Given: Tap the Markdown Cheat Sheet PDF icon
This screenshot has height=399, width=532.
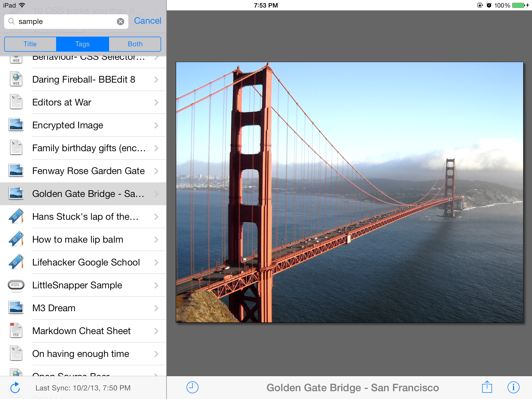Looking at the screenshot, I should coord(16,331).
